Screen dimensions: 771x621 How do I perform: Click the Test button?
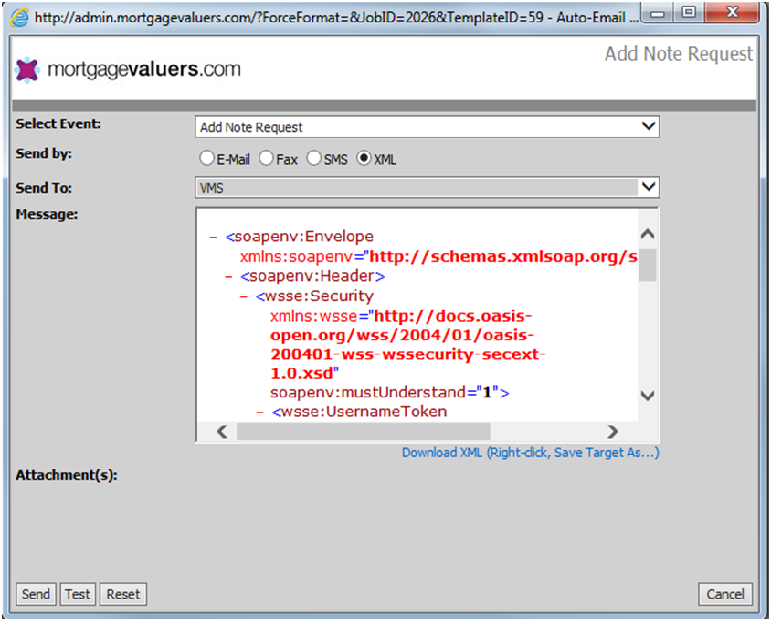(78, 594)
